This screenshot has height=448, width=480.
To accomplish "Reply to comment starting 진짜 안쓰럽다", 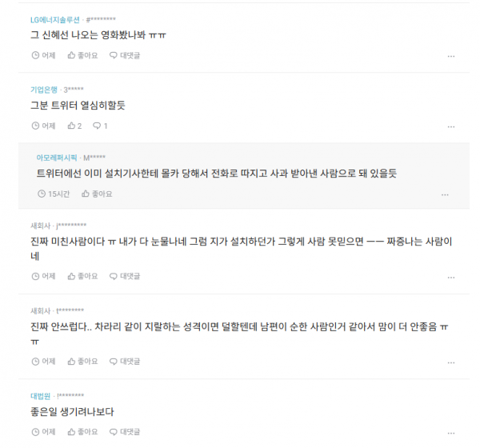I will coord(125,362).
